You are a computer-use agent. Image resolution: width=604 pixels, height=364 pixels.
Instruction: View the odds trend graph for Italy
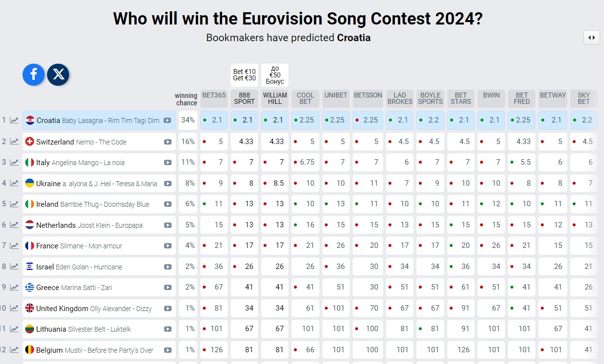click(14, 162)
